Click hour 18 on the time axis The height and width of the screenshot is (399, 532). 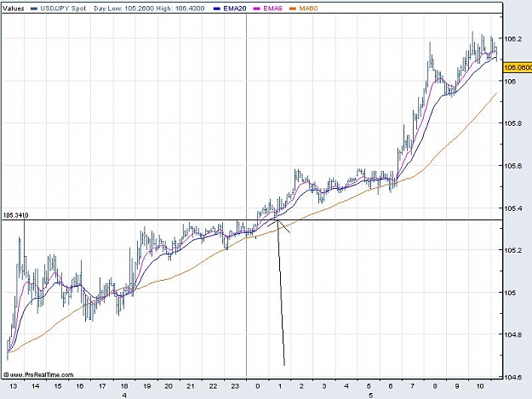point(124,386)
